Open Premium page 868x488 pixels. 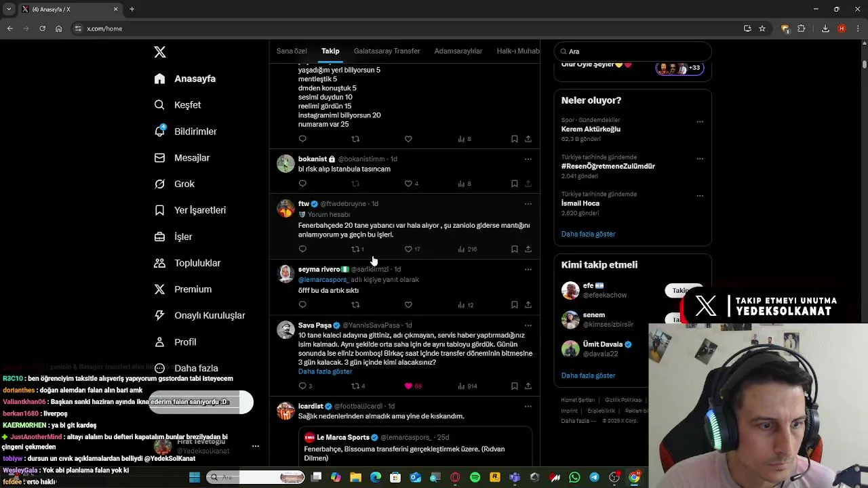click(182, 289)
